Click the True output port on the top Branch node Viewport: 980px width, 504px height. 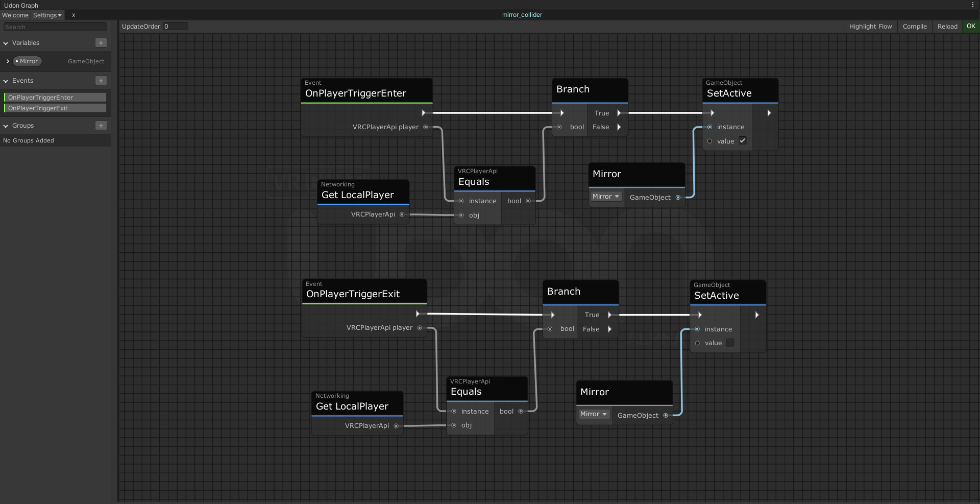[619, 113]
